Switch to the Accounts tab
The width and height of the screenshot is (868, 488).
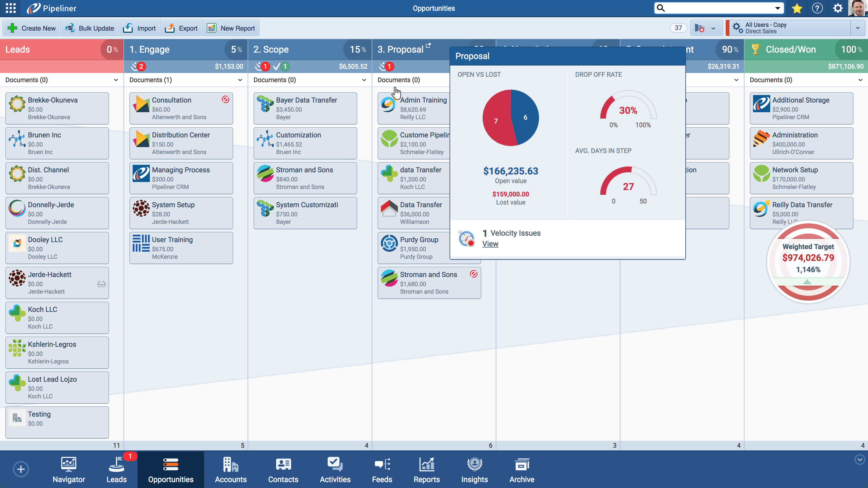(230, 470)
